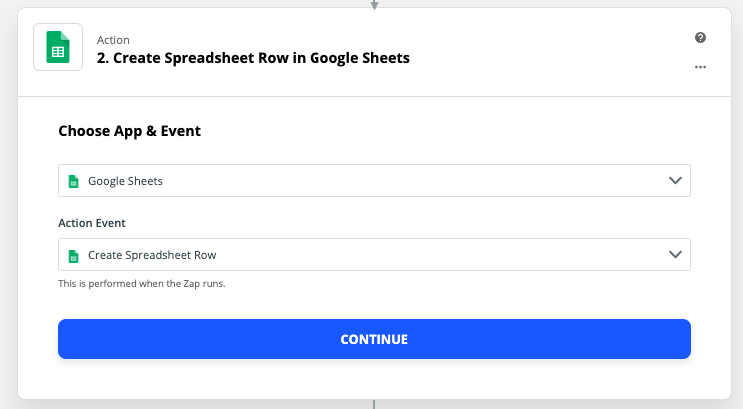Image resolution: width=743 pixels, height=409 pixels.
Task: Click the small Sheets icon in the Action Event field
Action: pyautogui.click(x=73, y=255)
